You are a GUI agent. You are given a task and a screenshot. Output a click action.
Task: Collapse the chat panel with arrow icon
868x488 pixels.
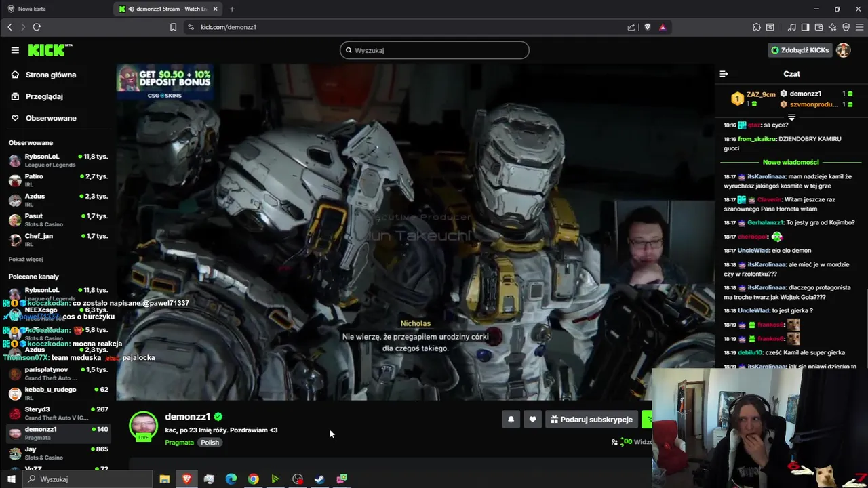coord(724,74)
